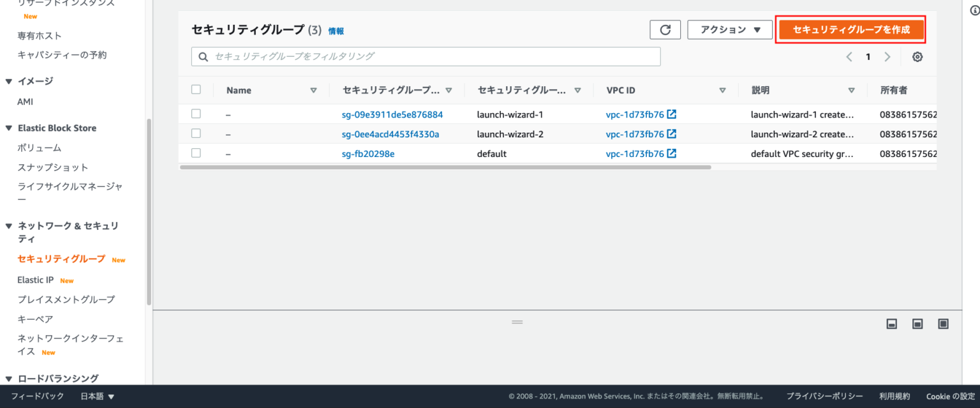Open external link icon beside launch-wizard-1 VPC
This screenshot has width=980, height=408.
pyautogui.click(x=671, y=115)
